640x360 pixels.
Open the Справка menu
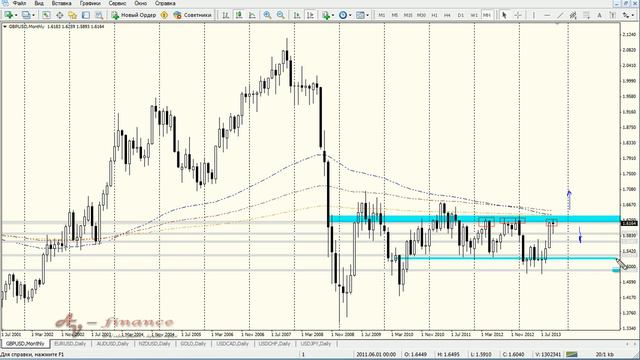(165, 3)
